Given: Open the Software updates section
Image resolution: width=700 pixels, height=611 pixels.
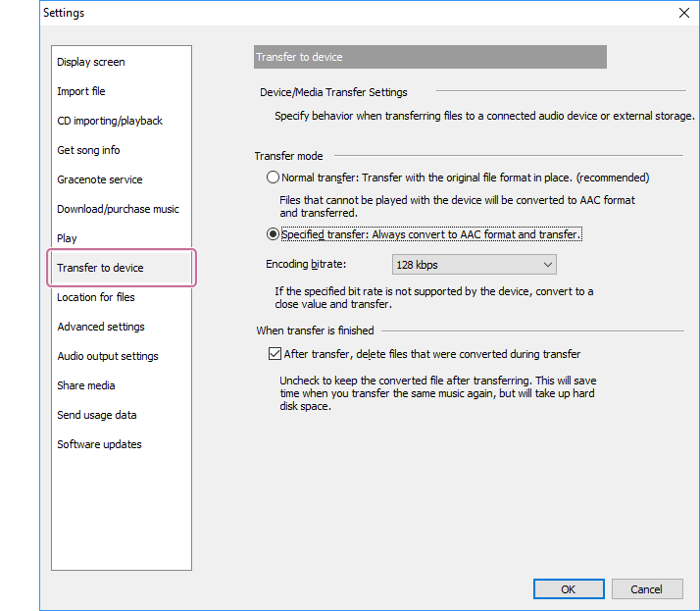Looking at the screenshot, I should (99, 444).
